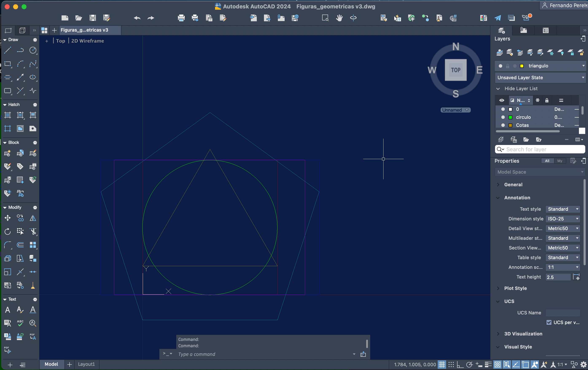The height and width of the screenshot is (370, 588).
Task: Switch to Layout1 tab
Action: point(86,364)
